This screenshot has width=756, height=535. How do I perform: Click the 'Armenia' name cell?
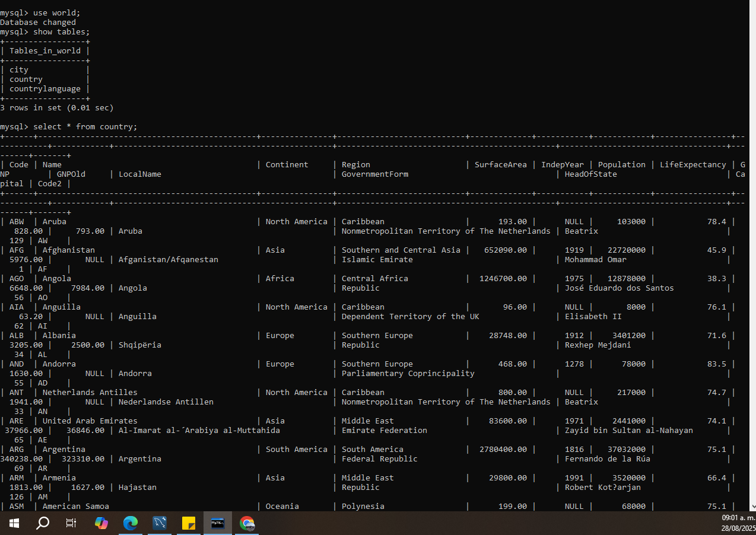pyautogui.click(x=59, y=478)
